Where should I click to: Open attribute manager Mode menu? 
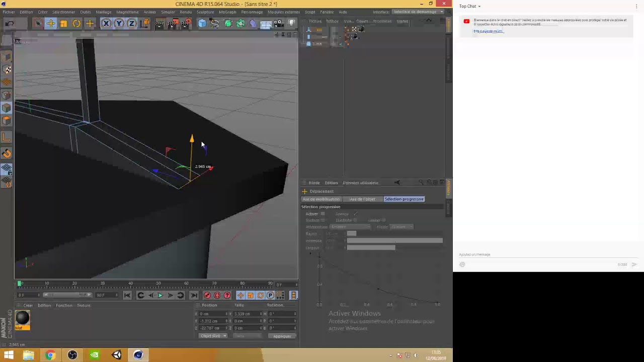(x=314, y=183)
